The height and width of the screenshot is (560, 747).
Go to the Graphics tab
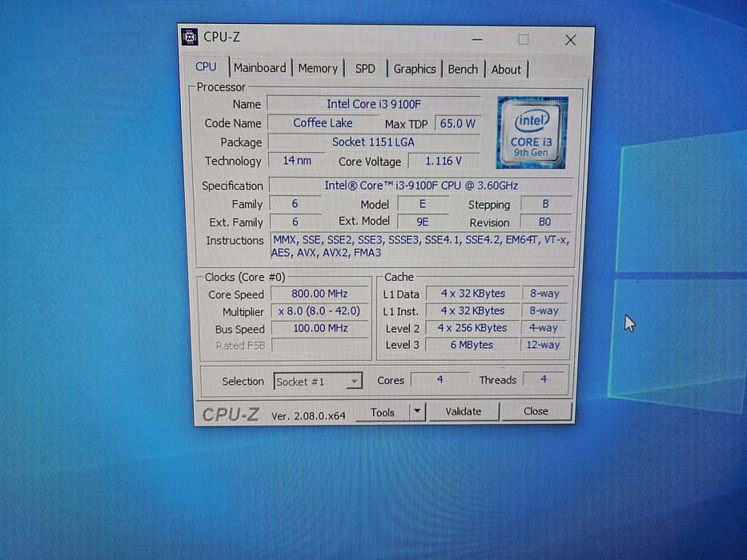[x=415, y=69]
